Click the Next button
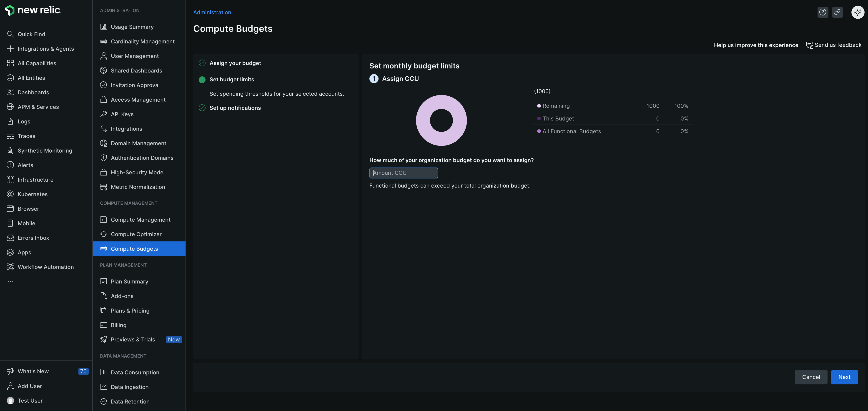The height and width of the screenshot is (411, 868). click(844, 377)
